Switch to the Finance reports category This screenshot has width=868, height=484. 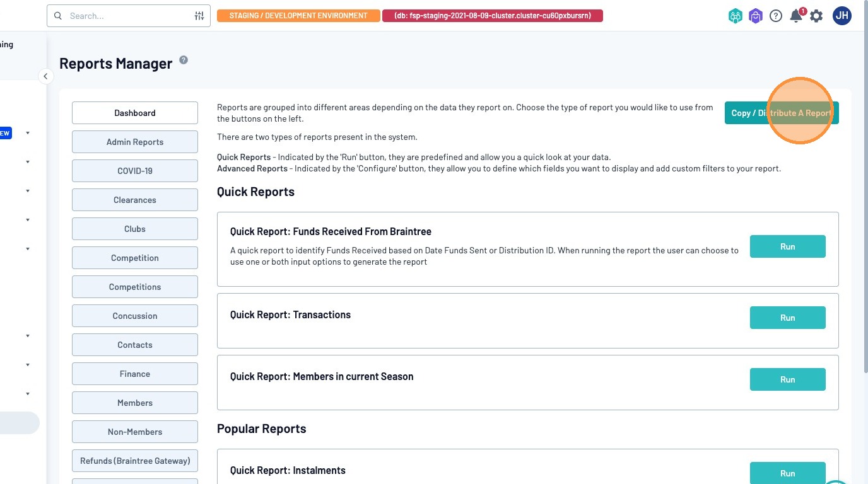point(135,374)
